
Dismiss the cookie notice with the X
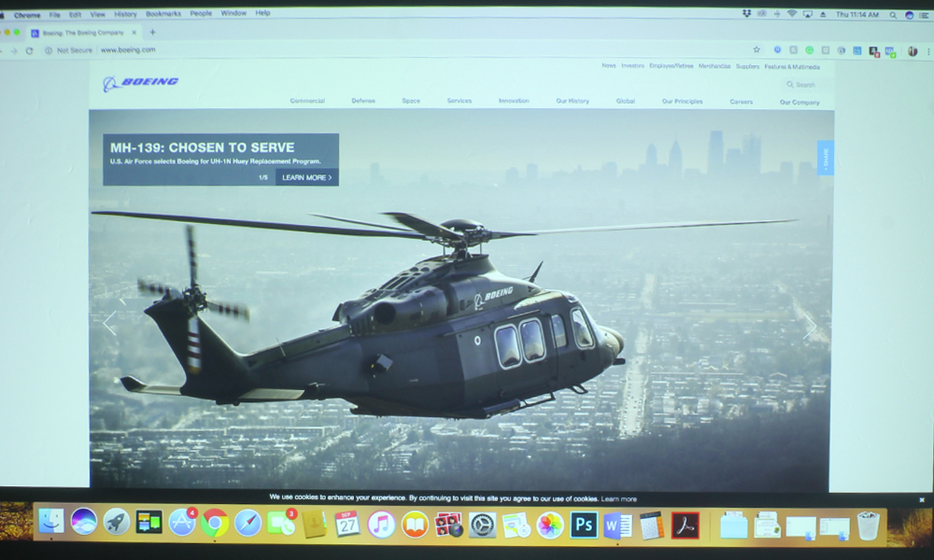click(x=923, y=499)
